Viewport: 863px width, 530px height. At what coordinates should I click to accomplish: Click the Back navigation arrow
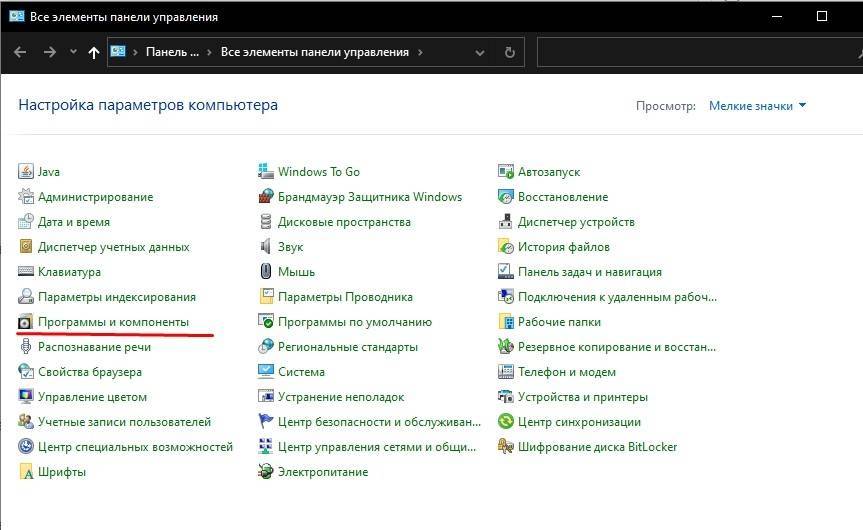[x=20, y=52]
